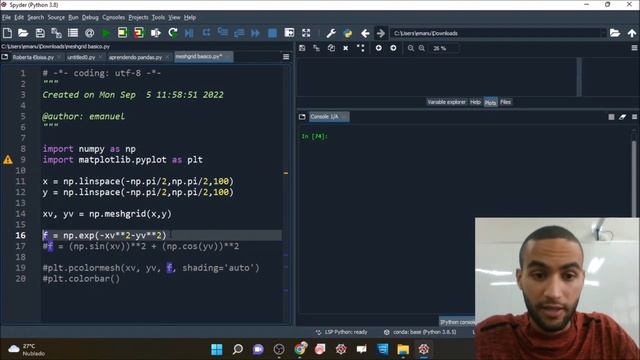Browse for a working directory
The image size is (640, 360).
pyautogui.click(x=615, y=33)
